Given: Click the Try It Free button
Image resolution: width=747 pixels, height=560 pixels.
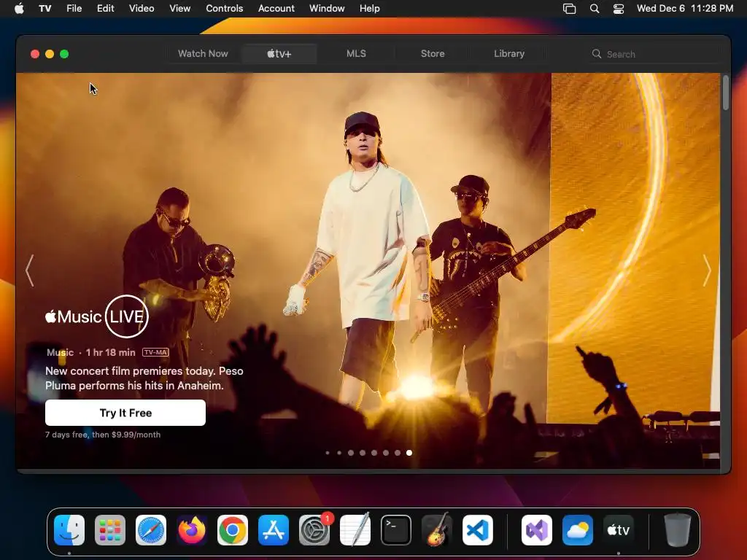Looking at the screenshot, I should coord(125,413).
